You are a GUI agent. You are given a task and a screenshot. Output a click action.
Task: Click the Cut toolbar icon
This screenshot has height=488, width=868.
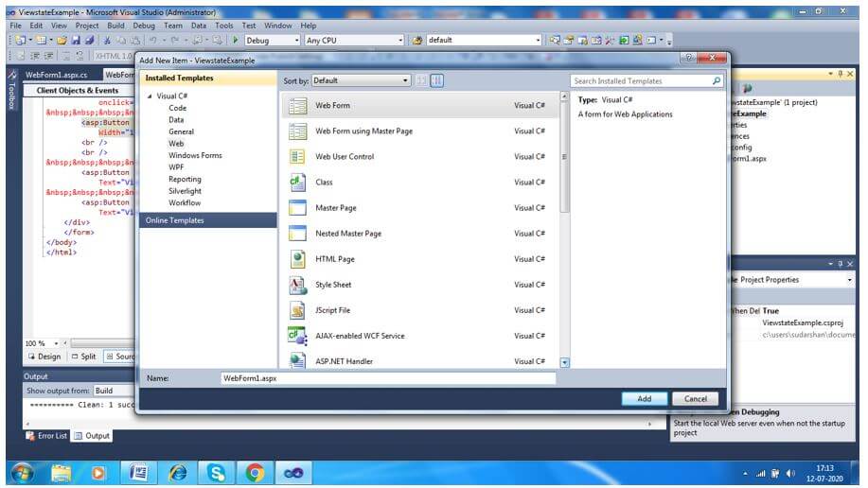point(107,41)
